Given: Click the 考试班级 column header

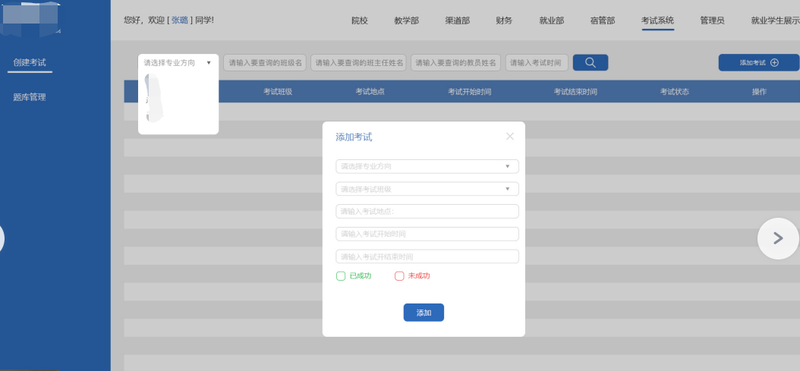Looking at the screenshot, I should [x=278, y=92].
